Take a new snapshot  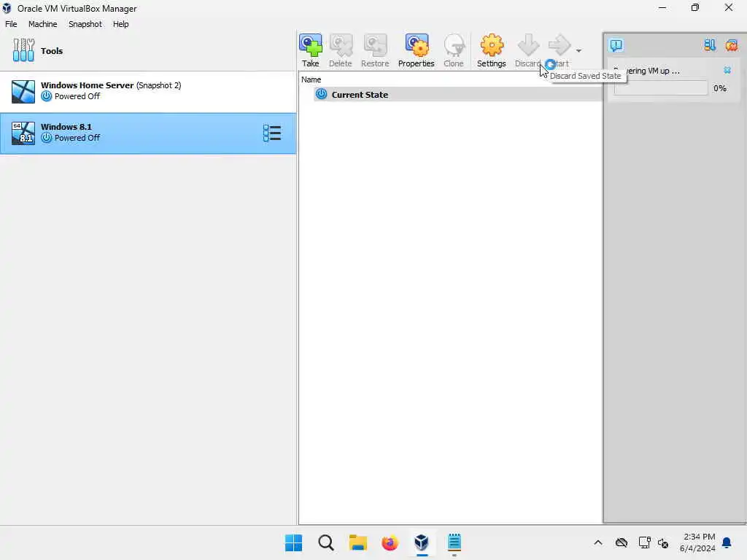310,50
